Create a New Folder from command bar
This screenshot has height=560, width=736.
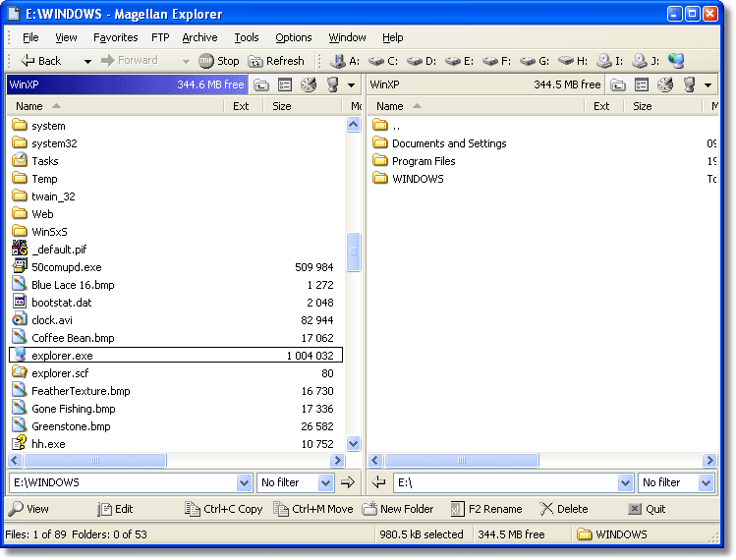coord(398,509)
